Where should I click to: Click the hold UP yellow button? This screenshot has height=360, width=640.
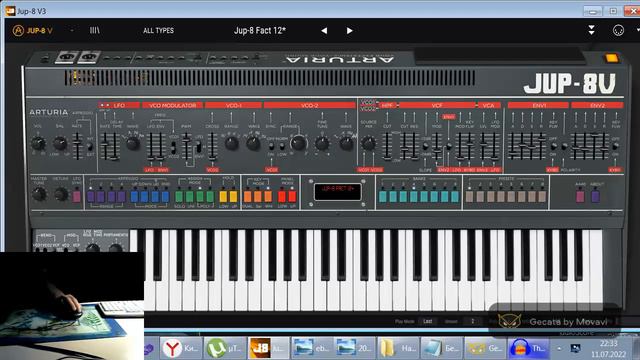(233, 197)
